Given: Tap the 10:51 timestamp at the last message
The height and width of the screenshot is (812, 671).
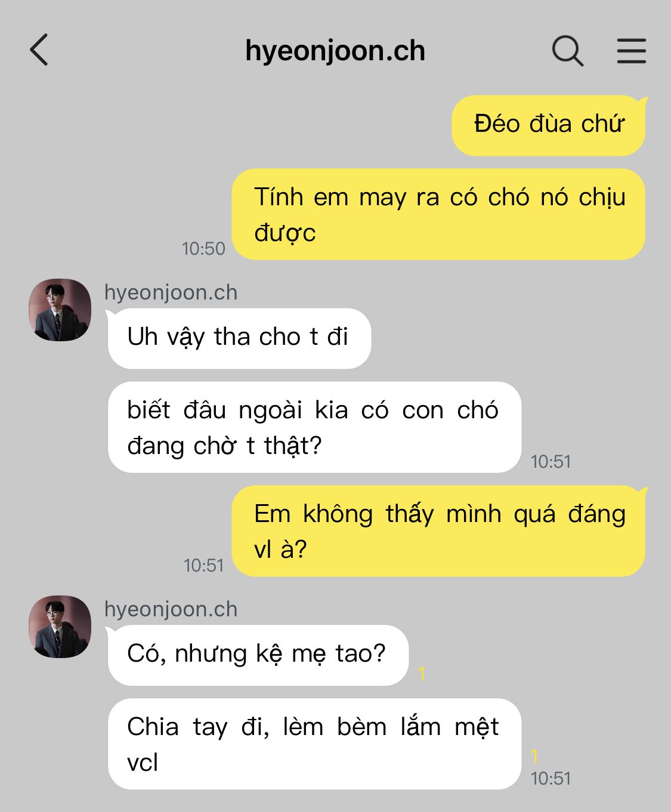Looking at the screenshot, I should [x=551, y=778].
